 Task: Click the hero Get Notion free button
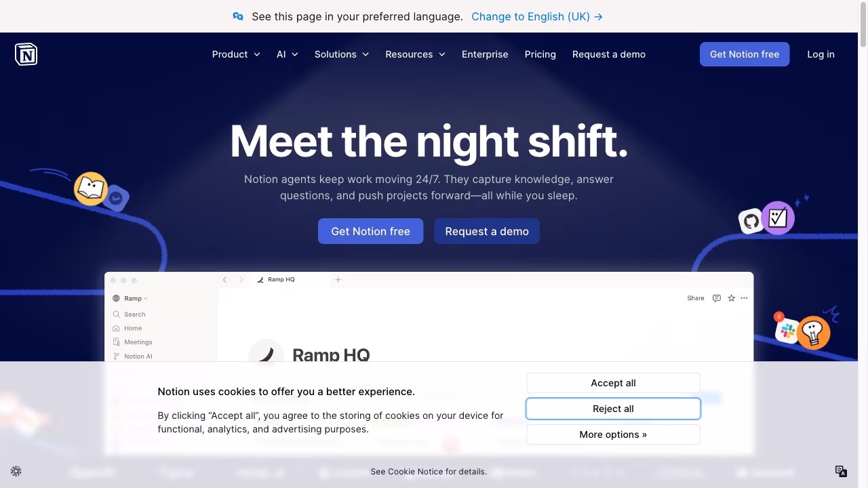(x=370, y=231)
